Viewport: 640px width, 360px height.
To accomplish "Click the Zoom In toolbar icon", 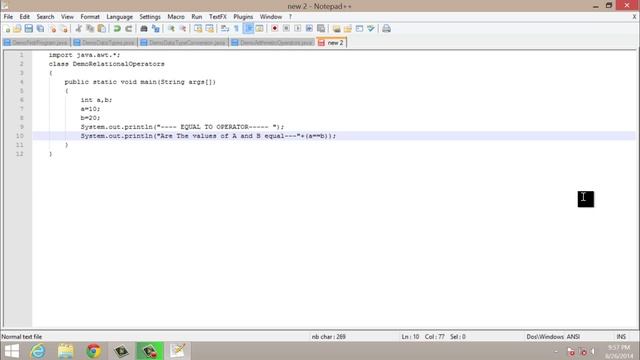I will pos(171,29).
